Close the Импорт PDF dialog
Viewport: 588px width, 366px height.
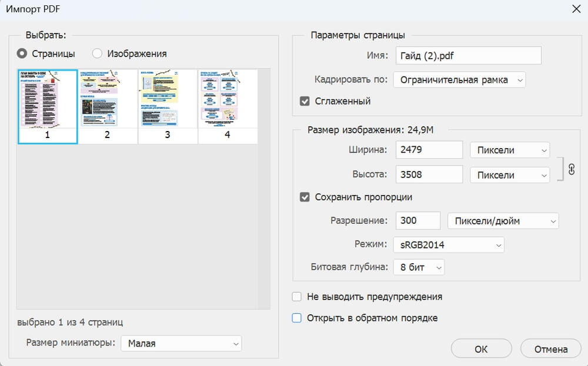click(574, 9)
